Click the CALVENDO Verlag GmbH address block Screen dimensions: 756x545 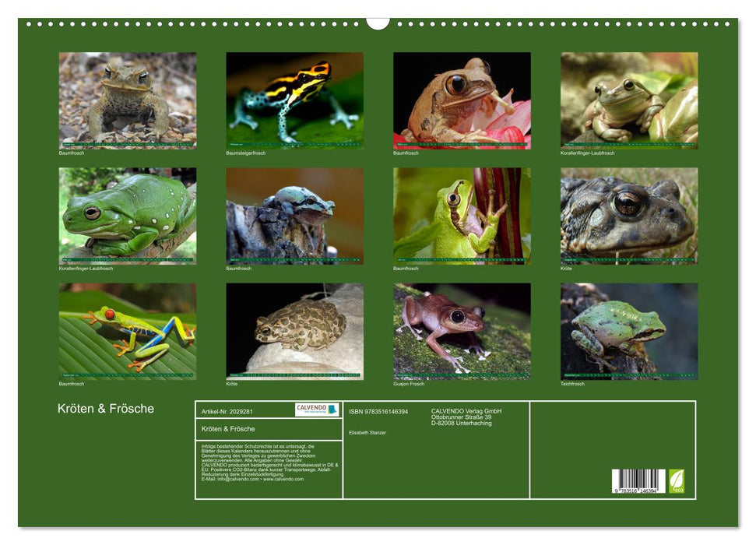click(466, 418)
